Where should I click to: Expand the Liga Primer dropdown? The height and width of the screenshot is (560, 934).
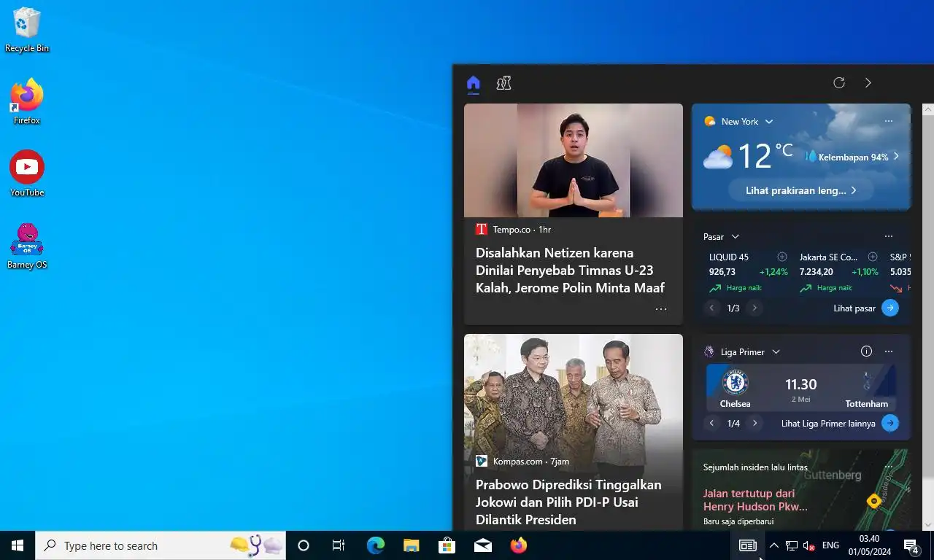click(x=776, y=352)
